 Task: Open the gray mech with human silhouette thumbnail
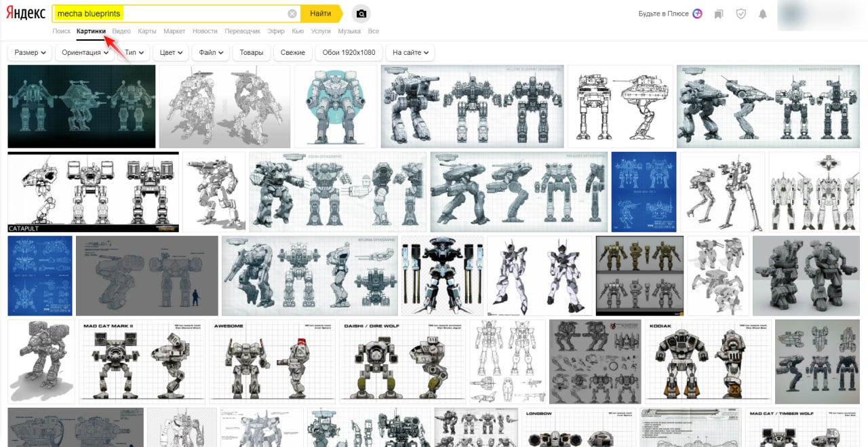147,276
